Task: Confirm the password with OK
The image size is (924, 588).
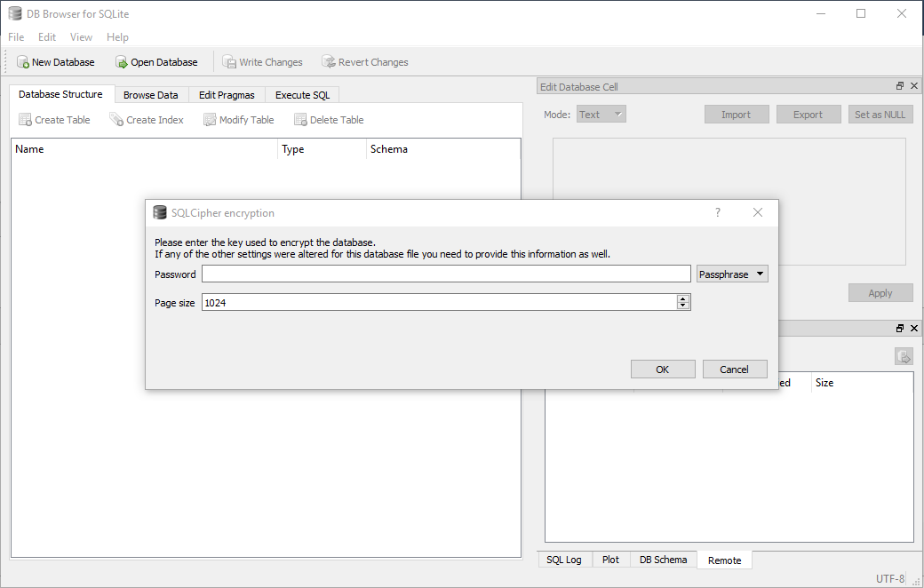Action: 663,369
